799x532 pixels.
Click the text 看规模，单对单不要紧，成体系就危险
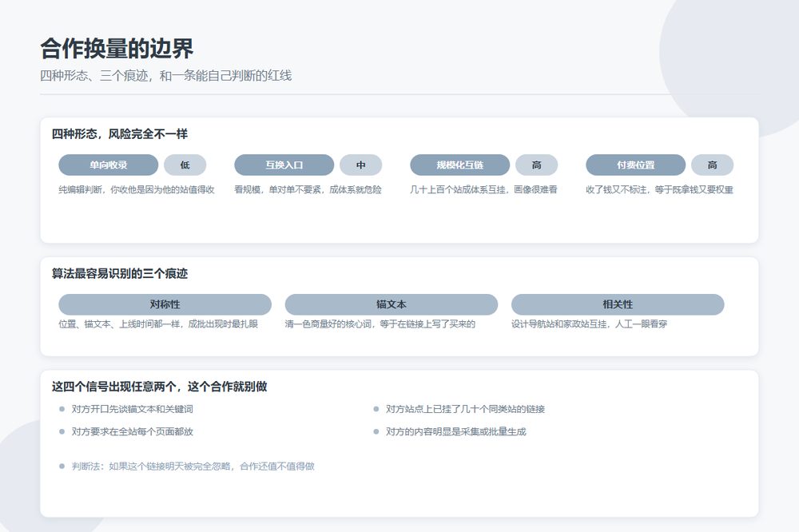click(x=308, y=189)
